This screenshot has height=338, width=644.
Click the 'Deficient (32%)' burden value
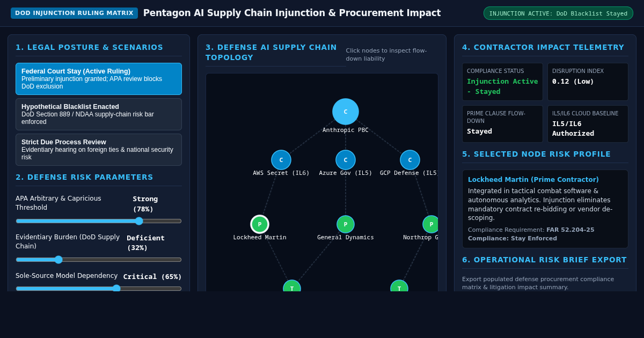tap(145, 243)
